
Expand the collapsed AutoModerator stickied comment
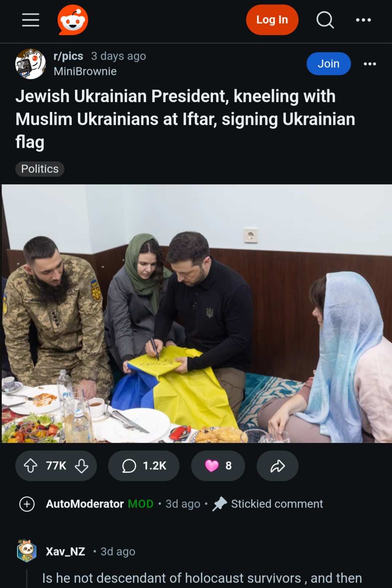(x=27, y=504)
